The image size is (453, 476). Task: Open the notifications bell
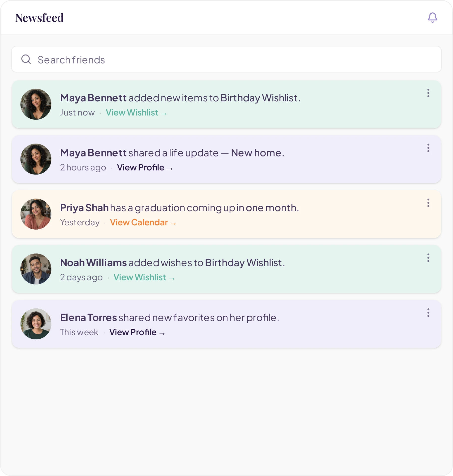tap(432, 18)
